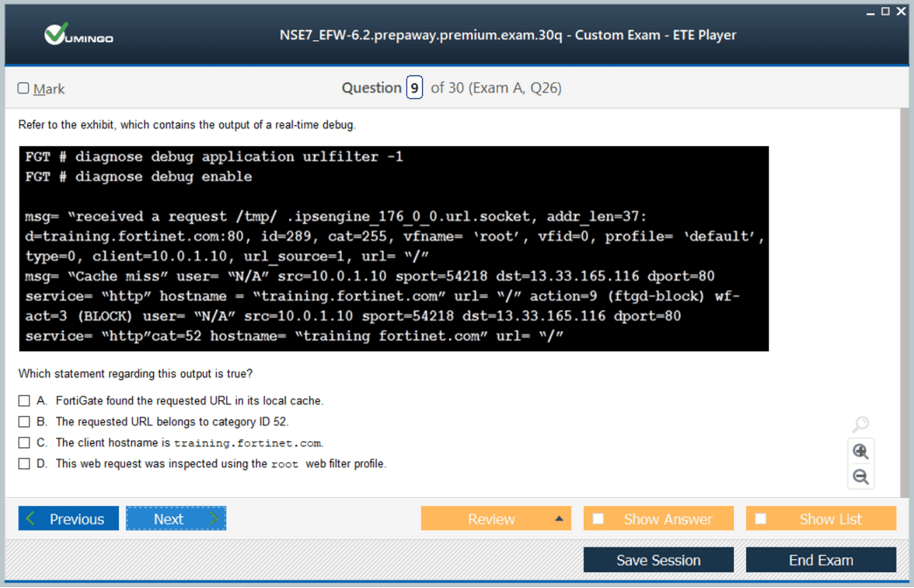The height and width of the screenshot is (588, 914).
Task: Click the Save Session button
Action: [x=659, y=560]
